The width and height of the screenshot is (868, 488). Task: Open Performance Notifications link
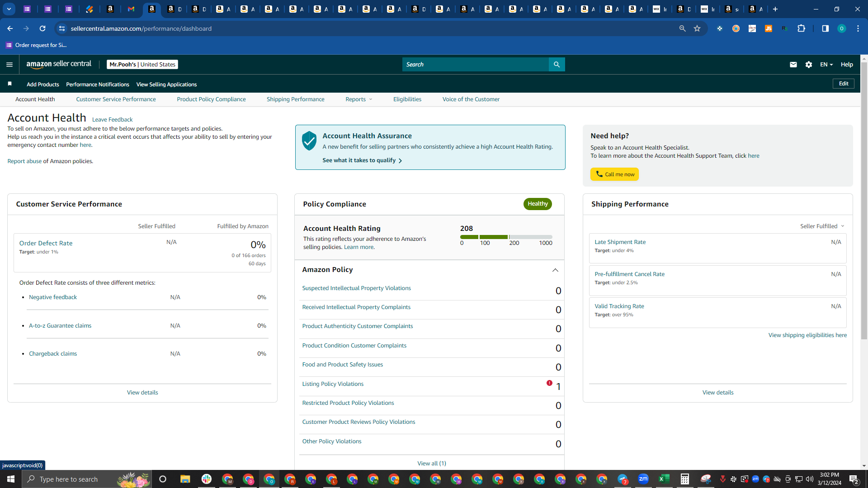98,84
